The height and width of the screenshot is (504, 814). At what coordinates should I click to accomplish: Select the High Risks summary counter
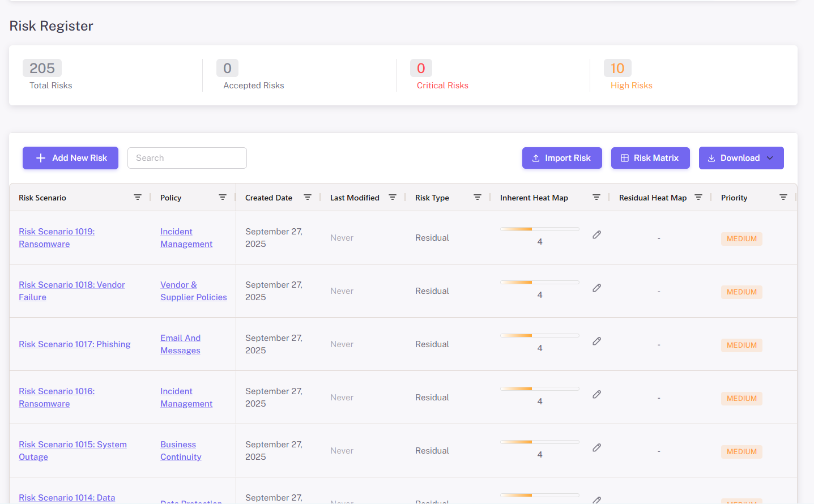(617, 69)
